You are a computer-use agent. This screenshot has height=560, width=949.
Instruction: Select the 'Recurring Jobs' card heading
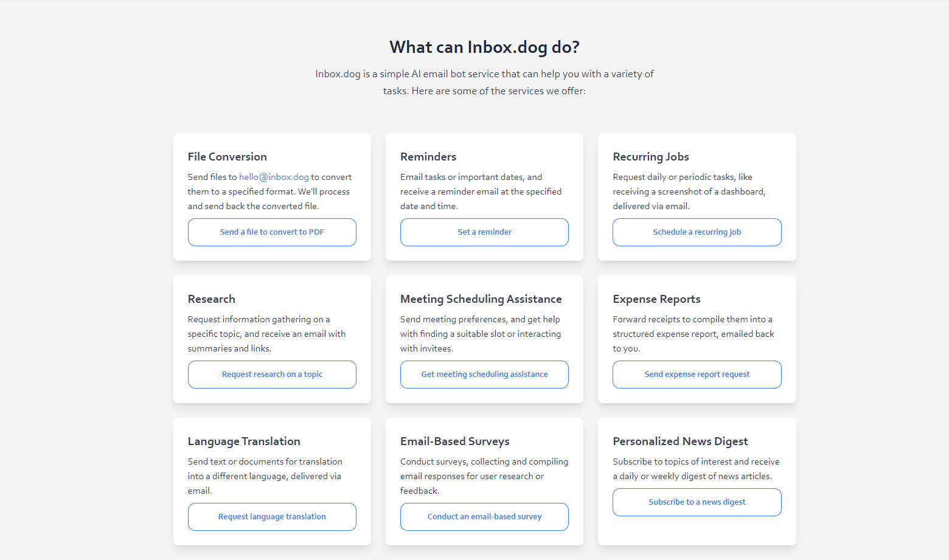tap(651, 157)
